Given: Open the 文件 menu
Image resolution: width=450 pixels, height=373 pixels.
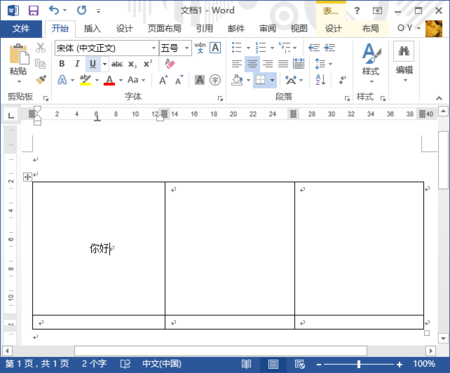Looking at the screenshot, I should [21, 29].
